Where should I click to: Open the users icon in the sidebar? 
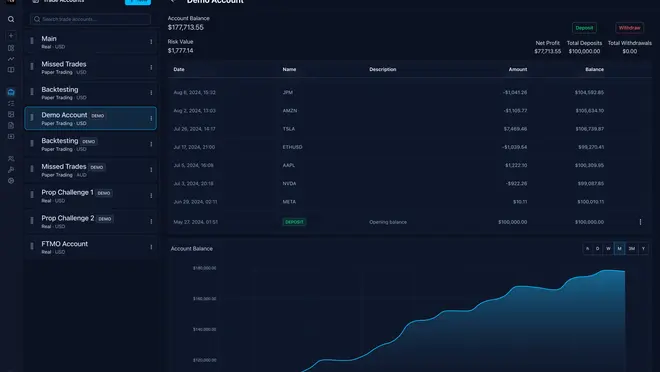[11, 159]
